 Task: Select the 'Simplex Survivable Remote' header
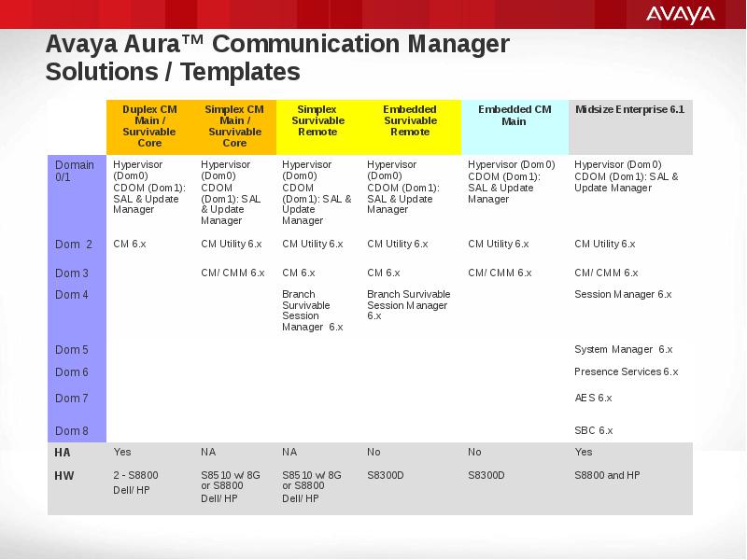tap(317, 121)
